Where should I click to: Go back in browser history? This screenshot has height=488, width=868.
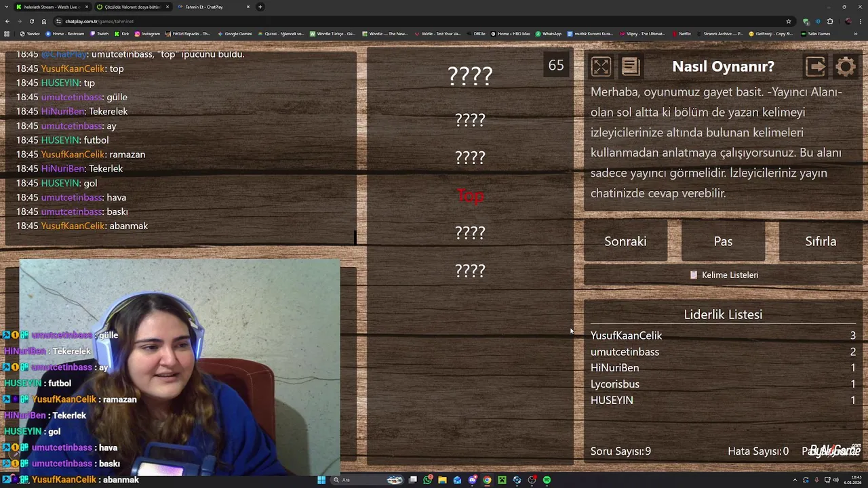tap(7, 21)
